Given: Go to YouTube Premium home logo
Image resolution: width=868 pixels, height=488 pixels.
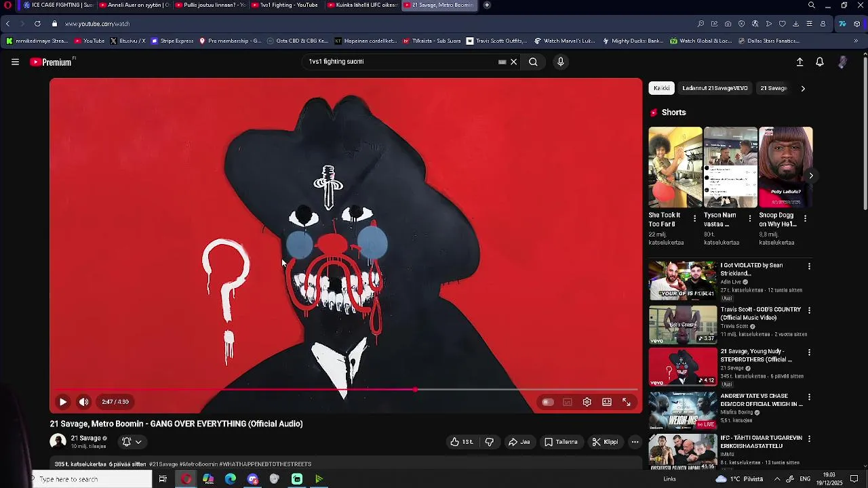Looking at the screenshot, I should (x=52, y=62).
